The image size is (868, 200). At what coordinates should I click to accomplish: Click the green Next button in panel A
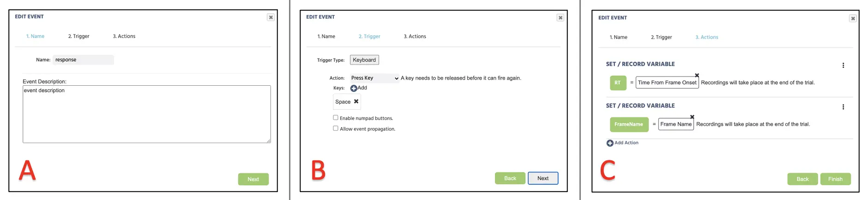pyautogui.click(x=253, y=179)
